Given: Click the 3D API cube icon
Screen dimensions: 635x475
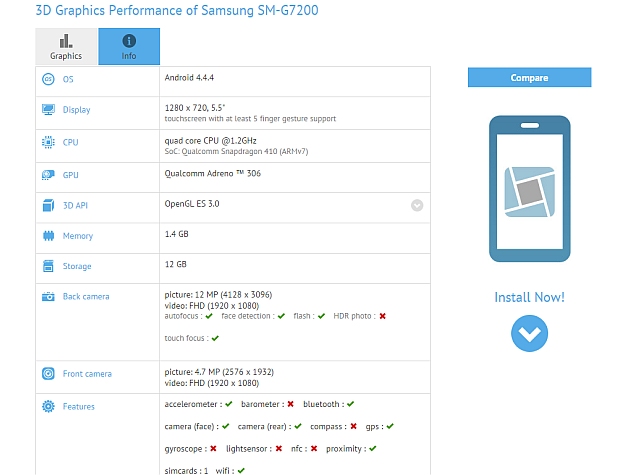Looking at the screenshot, I should click(48, 205).
